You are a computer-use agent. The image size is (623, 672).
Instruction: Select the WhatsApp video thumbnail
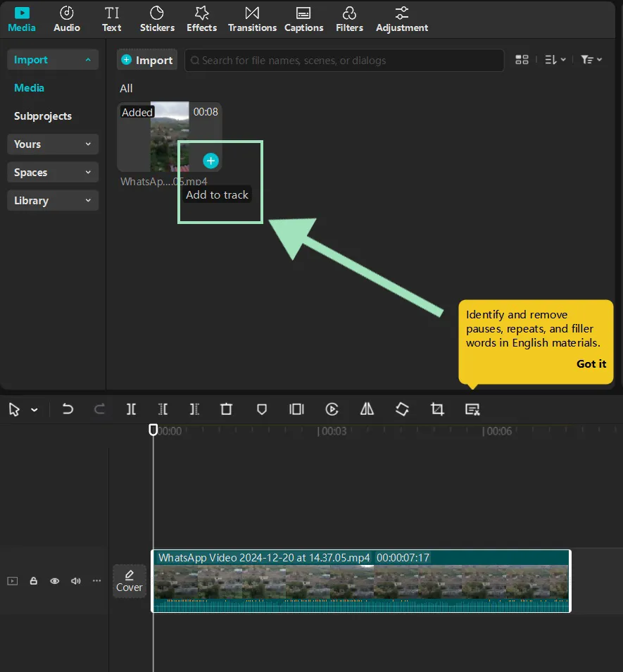[170, 137]
